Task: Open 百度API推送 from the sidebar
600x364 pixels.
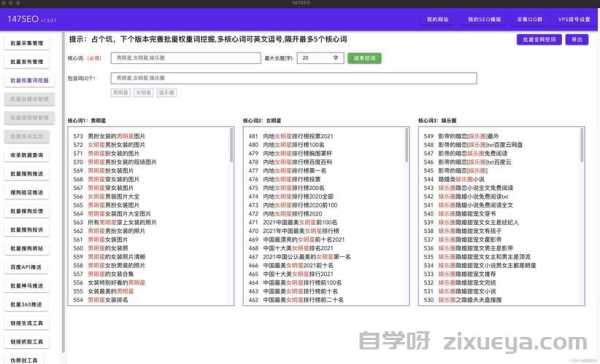Action: [x=26, y=267]
